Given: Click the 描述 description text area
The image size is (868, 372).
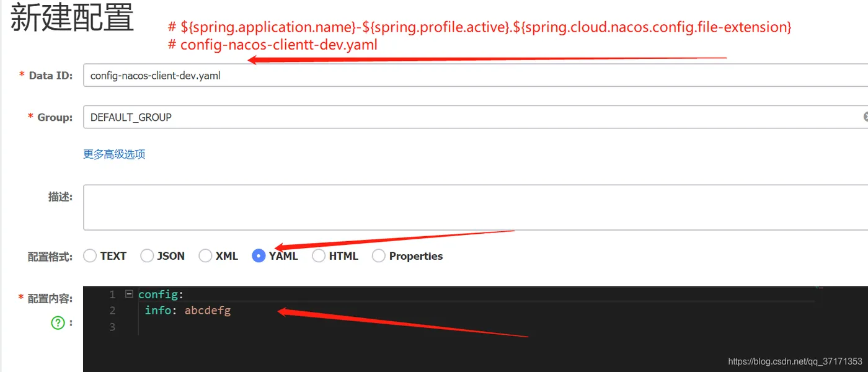Looking at the screenshot, I should tap(476, 207).
